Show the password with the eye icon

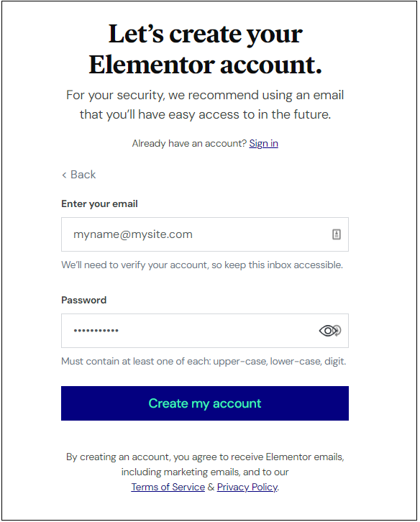327,331
